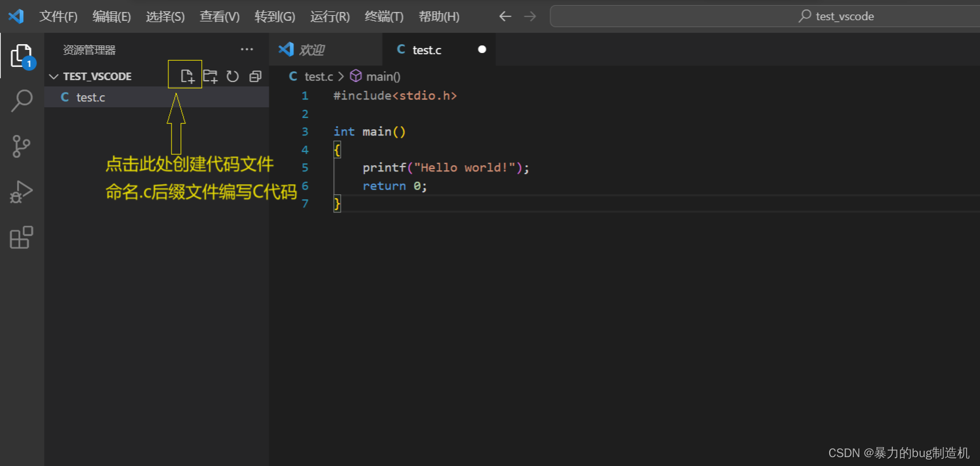This screenshot has width=980, height=466.
Task: Collapse all folders in explorer
Action: coord(255,76)
